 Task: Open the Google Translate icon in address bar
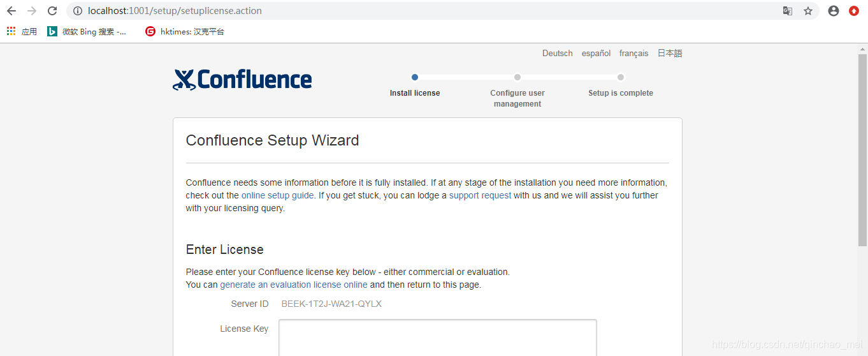click(x=788, y=11)
